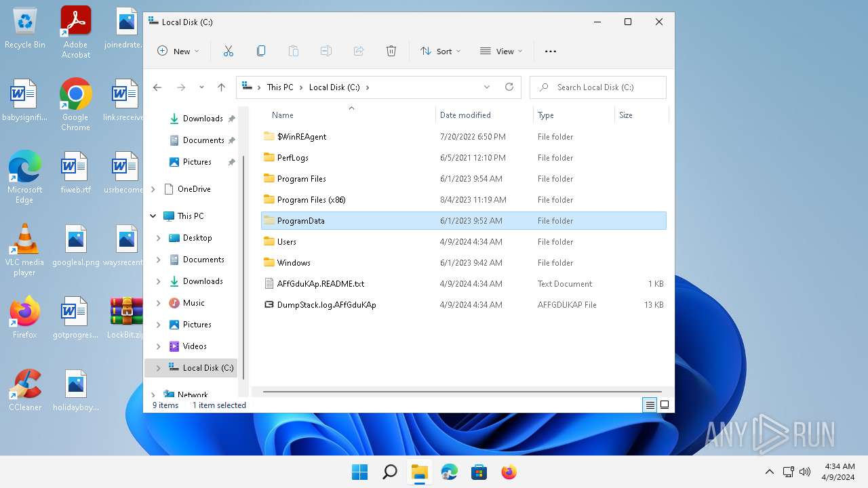
Task: Open VLC media player desktop shortcut
Action: 25,249
